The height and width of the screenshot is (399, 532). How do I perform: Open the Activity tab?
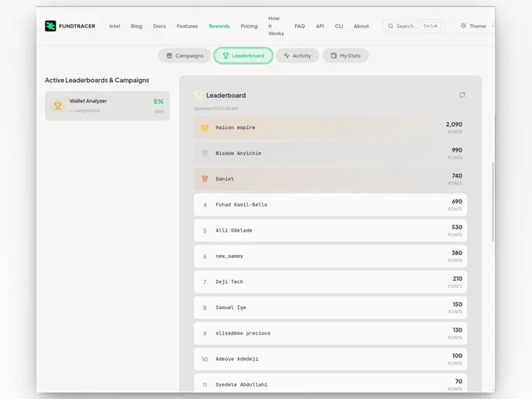[x=297, y=56]
